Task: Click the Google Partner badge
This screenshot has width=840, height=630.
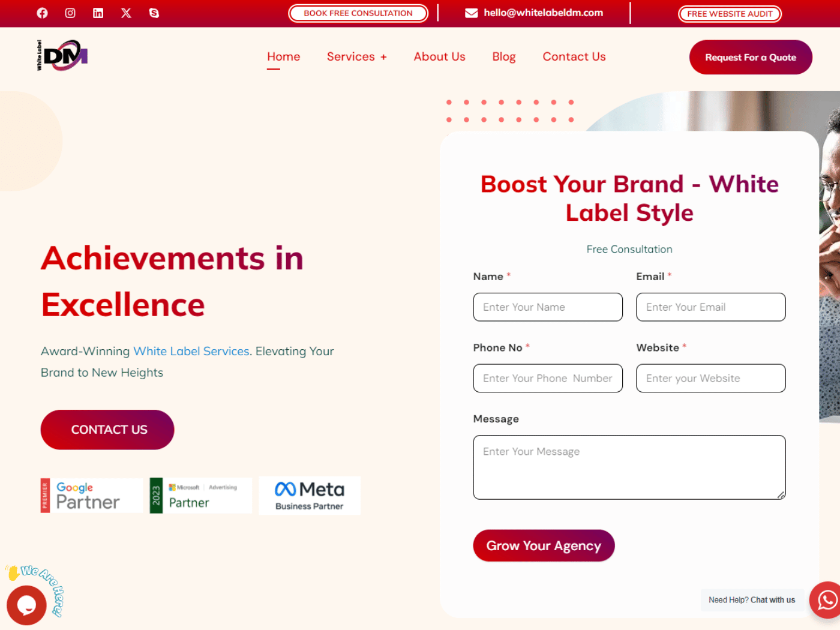Action: [92, 495]
